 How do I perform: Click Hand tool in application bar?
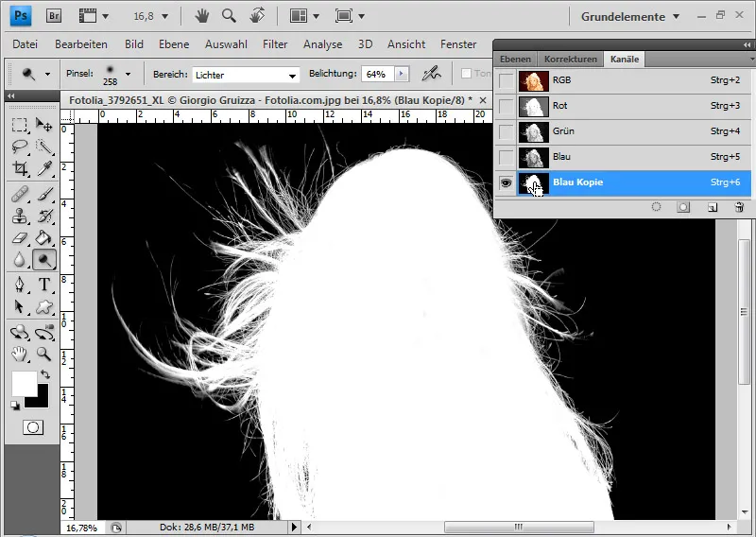(202, 16)
